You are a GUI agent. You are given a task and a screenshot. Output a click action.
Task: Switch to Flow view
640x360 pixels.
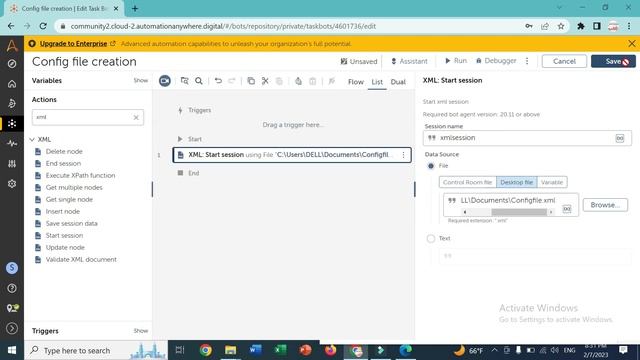click(x=356, y=82)
